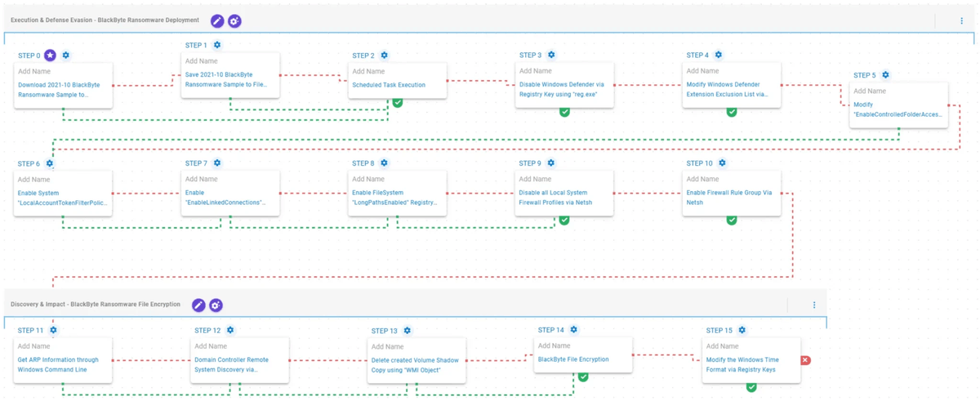Open the gear icon for STEP 6
Viewport: 980px width, 401px height.
click(x=50, y=163)
